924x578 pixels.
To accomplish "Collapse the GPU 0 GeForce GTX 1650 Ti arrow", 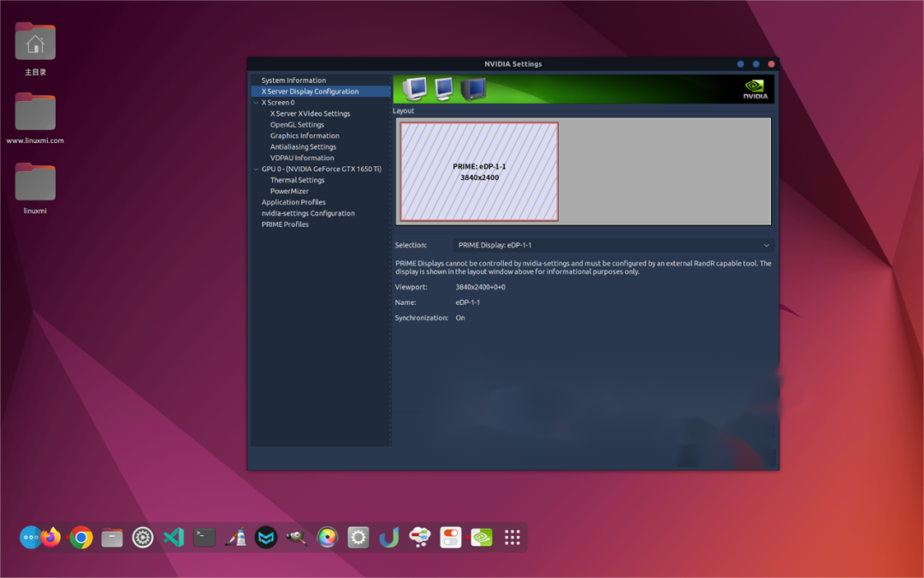I will [257, 170].
